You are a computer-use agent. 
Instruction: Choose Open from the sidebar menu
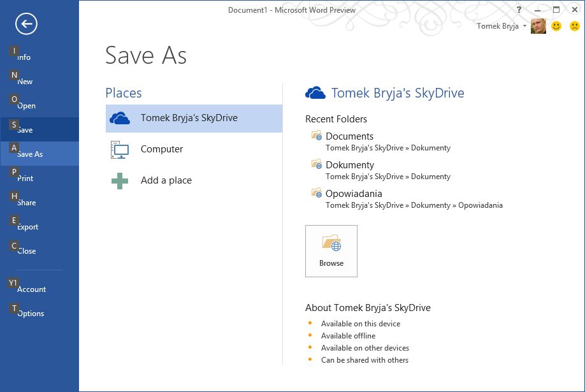coord(39,106)
